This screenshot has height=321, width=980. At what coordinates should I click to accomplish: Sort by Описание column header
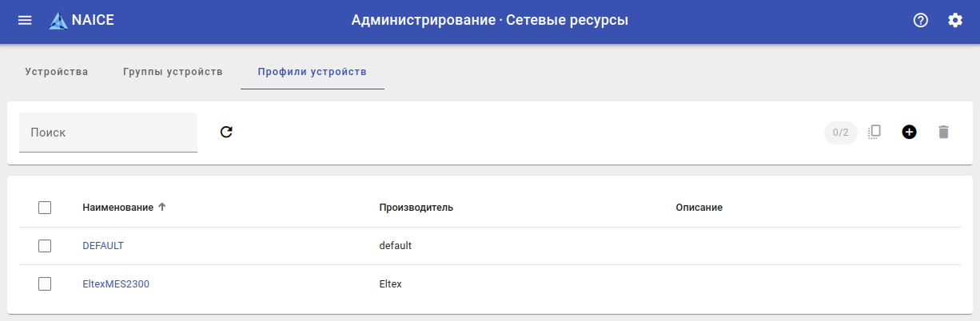(x=699, y=208)
